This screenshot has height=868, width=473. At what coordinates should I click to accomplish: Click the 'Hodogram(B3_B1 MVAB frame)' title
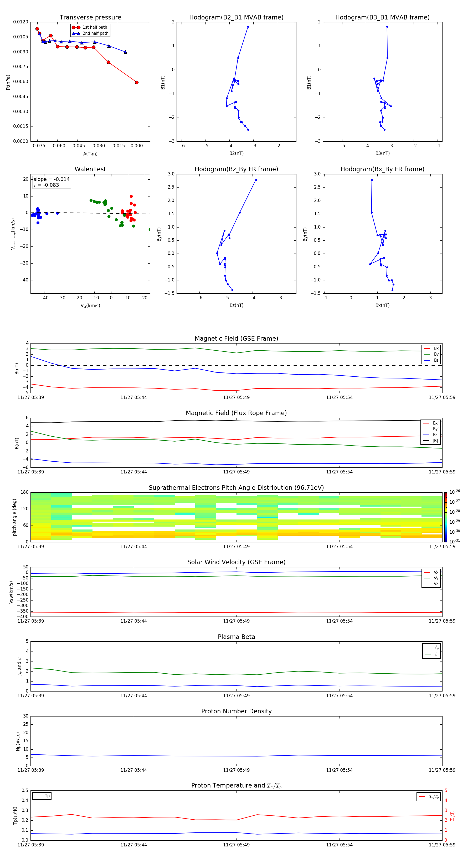point(382,17)
